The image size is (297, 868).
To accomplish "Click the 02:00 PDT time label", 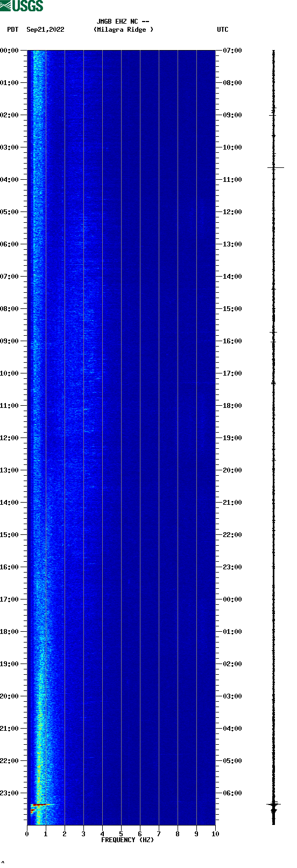I will point(9,115).
